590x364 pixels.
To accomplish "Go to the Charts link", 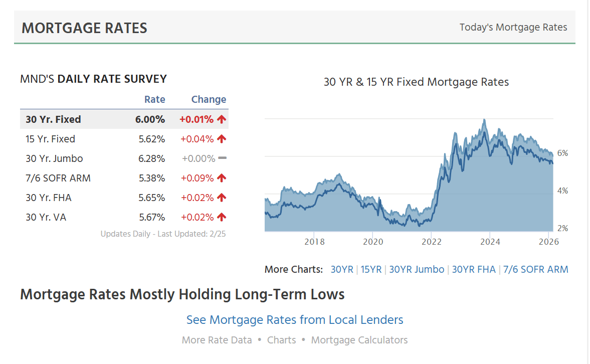I will (x=282, y=340).
